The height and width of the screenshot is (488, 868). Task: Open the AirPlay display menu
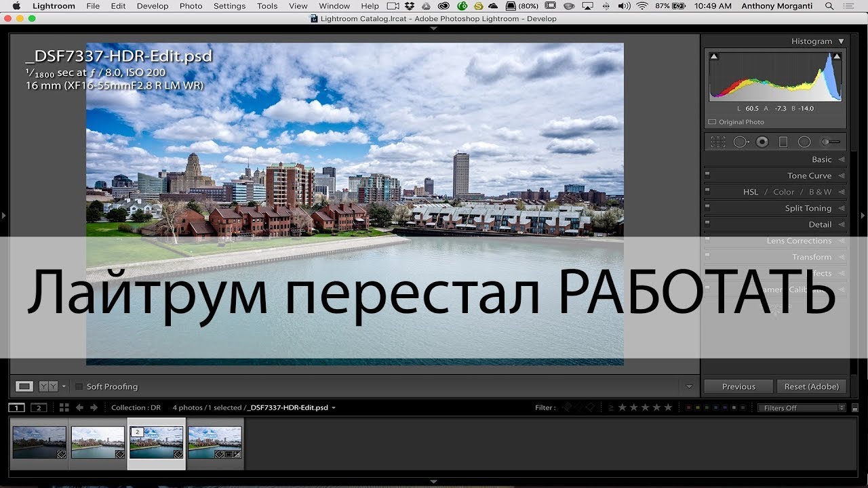(x=587, y=6)
